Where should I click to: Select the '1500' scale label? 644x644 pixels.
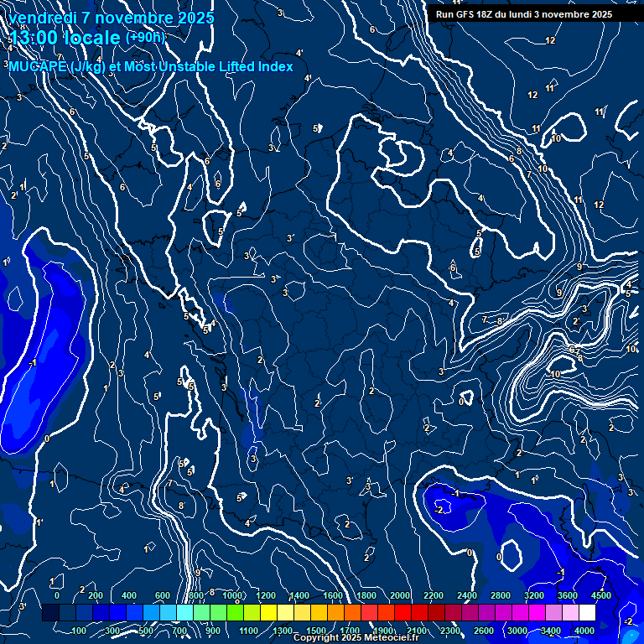tap(316, 631)
